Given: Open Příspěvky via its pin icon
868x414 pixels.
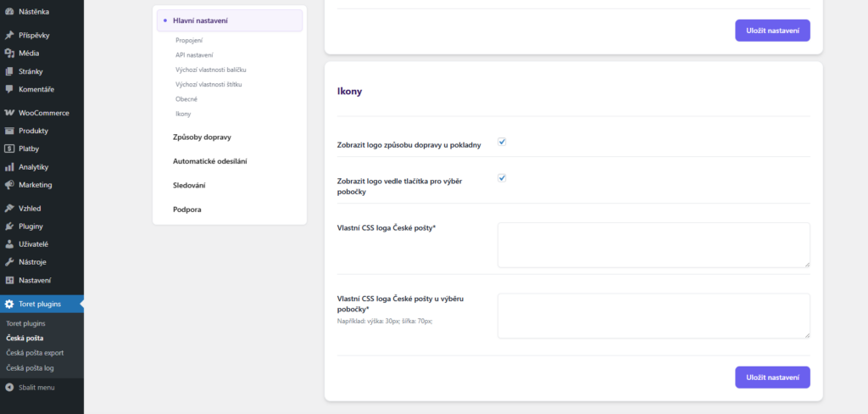Looking at the screenshot, I should (9, 36).
